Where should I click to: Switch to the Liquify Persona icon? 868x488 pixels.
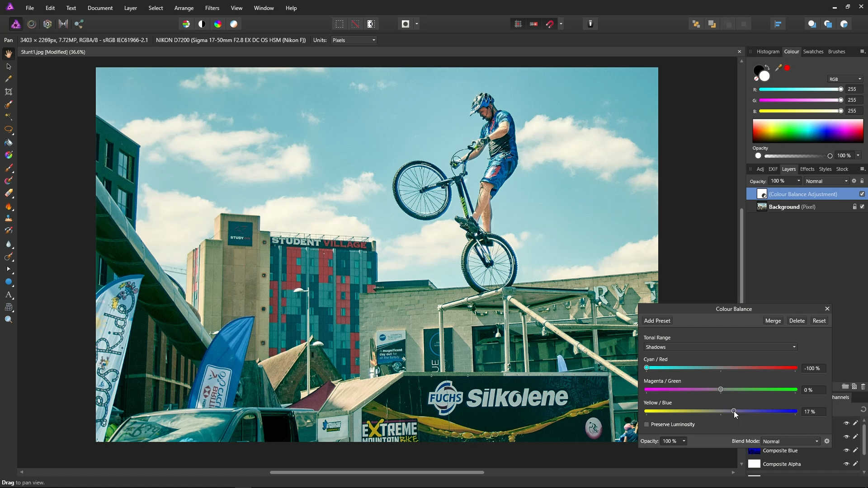[32, 24]
